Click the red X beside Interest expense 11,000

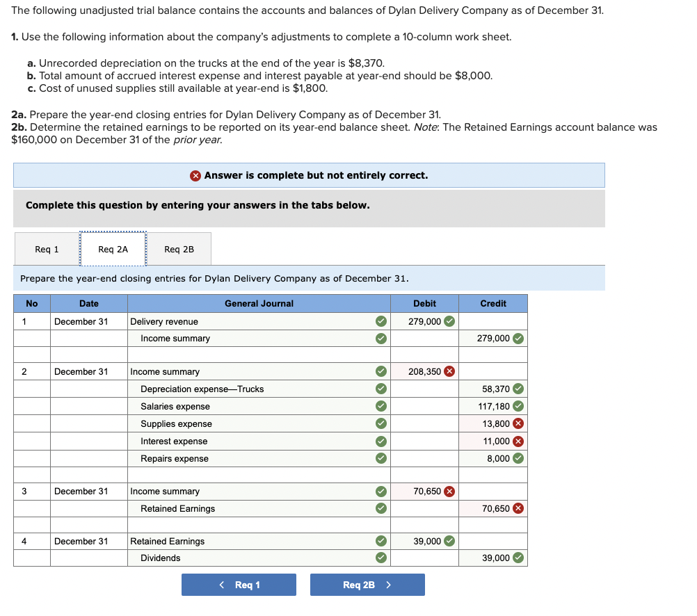coord(518,441)
